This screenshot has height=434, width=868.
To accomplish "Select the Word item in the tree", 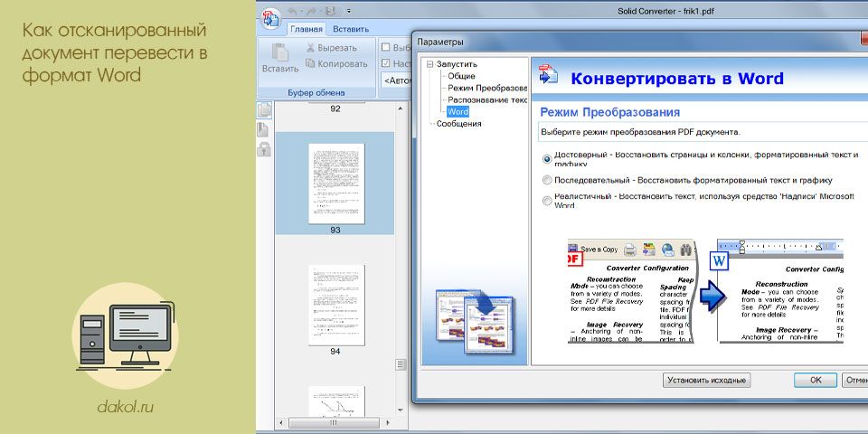I will coord(458,112).
